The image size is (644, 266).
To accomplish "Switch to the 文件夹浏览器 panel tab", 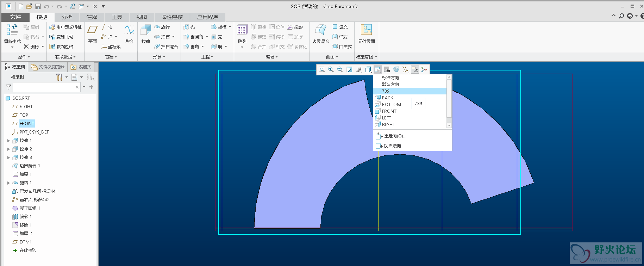I will pyautogui.click(x=48, y=67).
